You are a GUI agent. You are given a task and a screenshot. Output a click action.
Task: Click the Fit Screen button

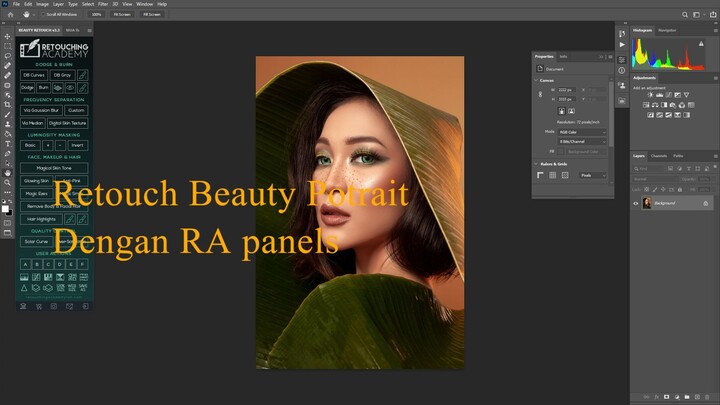tap(122, 14)
